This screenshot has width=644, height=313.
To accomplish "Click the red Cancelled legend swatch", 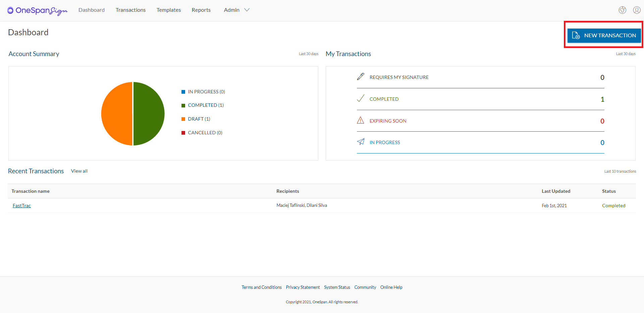I will point(183,133).
